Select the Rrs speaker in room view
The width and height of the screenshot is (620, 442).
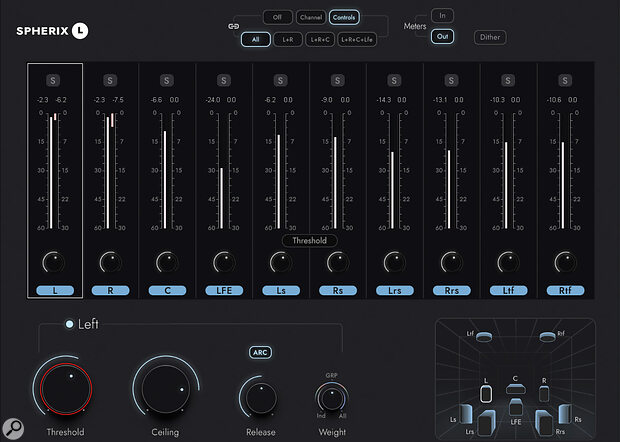(544, 423)
